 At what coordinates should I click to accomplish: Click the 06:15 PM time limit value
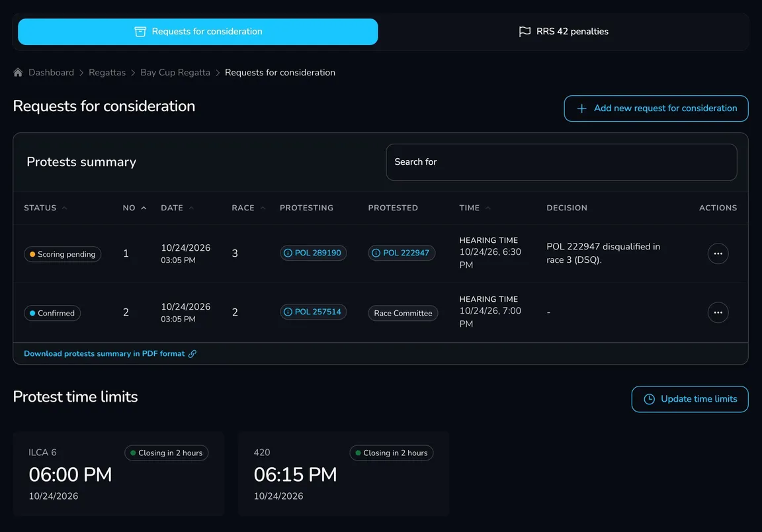point(295,474)
